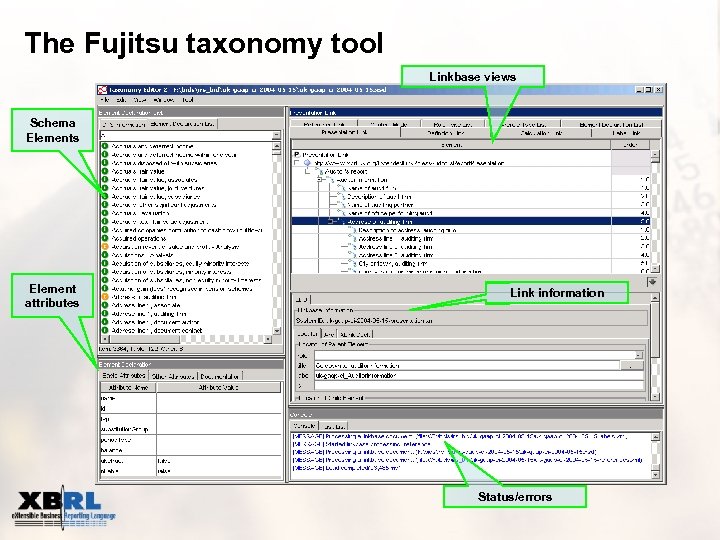
Task: Click the Presentation Link root P icon
Action: [x=297, y=155]
